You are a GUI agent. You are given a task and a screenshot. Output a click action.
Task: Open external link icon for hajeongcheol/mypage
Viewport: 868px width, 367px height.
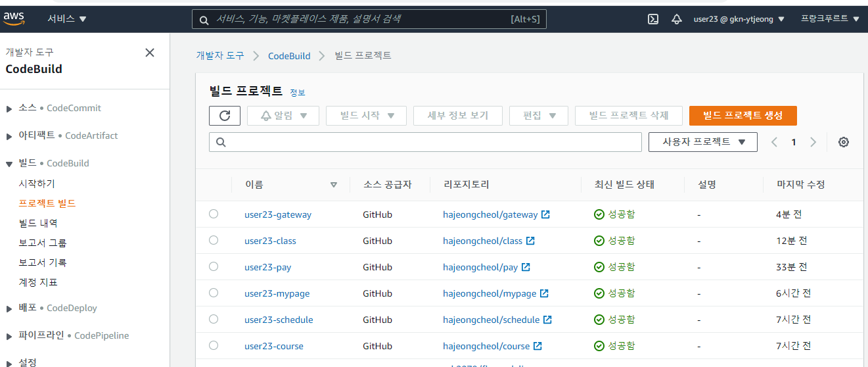pyautogui.click(x=544, y=293)
